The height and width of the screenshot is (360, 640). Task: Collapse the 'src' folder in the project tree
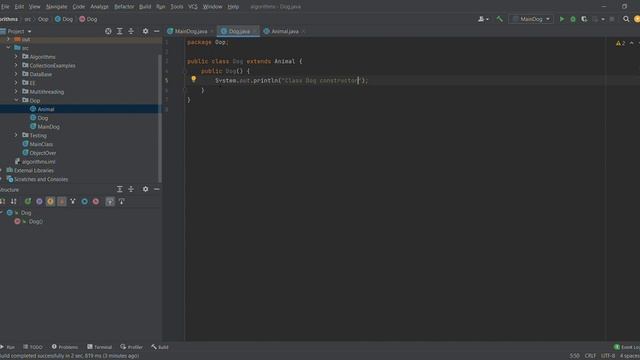coord(8,48)
